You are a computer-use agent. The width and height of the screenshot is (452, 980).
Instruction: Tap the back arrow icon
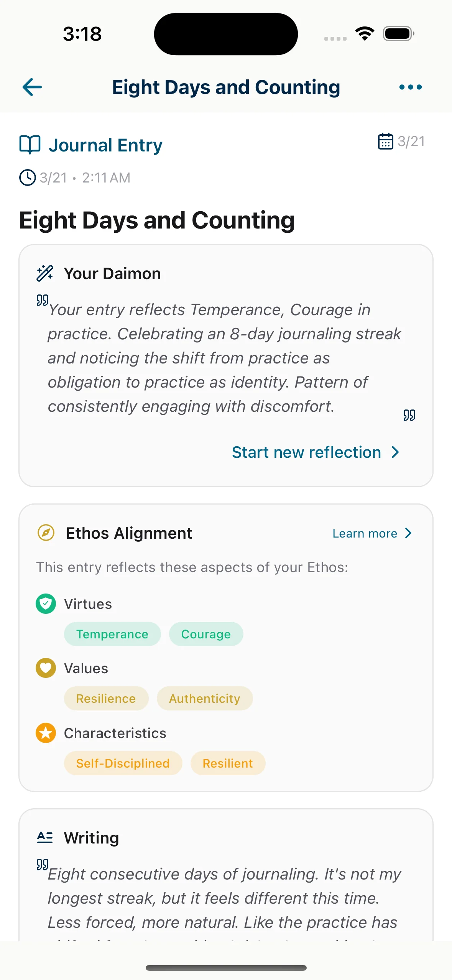click(32, 87)
